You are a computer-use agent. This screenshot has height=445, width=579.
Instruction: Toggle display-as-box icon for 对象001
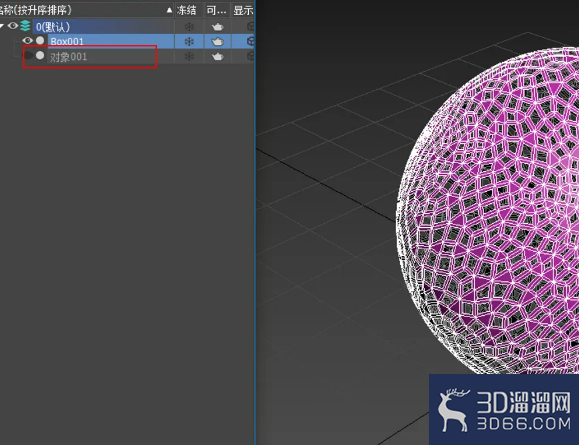click(x=250, y=56)
